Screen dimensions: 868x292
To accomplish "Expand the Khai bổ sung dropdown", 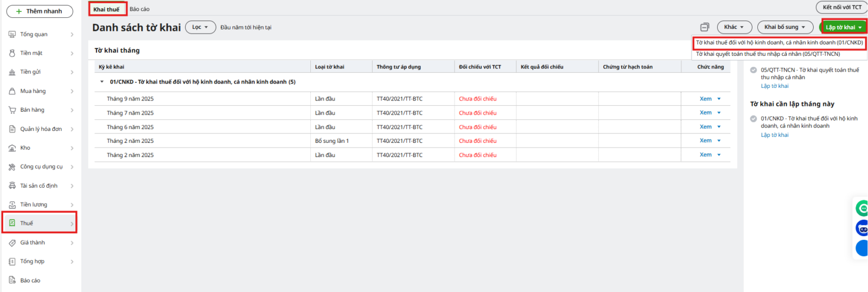I will coord(785,27).
